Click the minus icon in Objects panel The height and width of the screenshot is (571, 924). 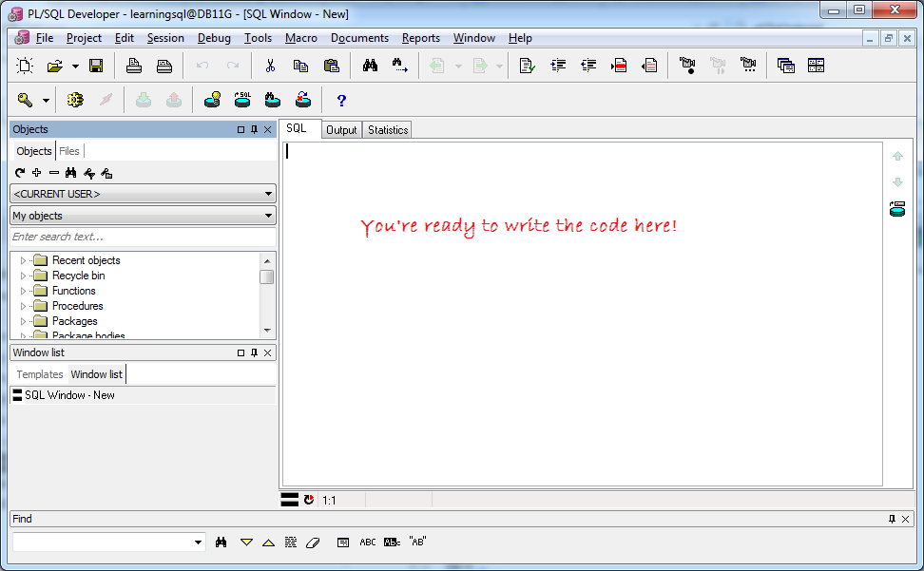(54, 173)
